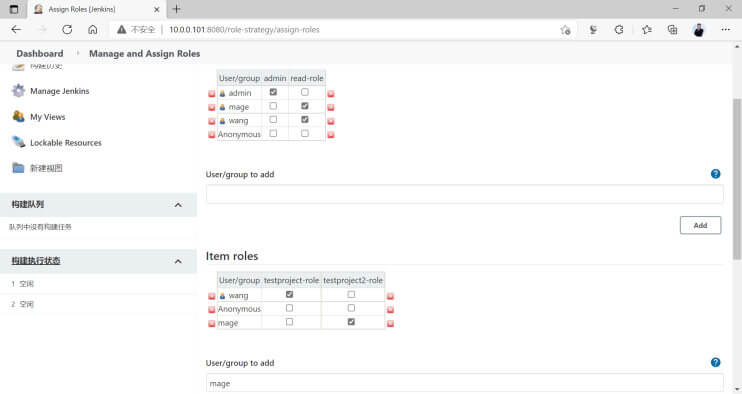
Task: Toggle testproject-role checkbox for item Anonymous
Action: (289, 308)
